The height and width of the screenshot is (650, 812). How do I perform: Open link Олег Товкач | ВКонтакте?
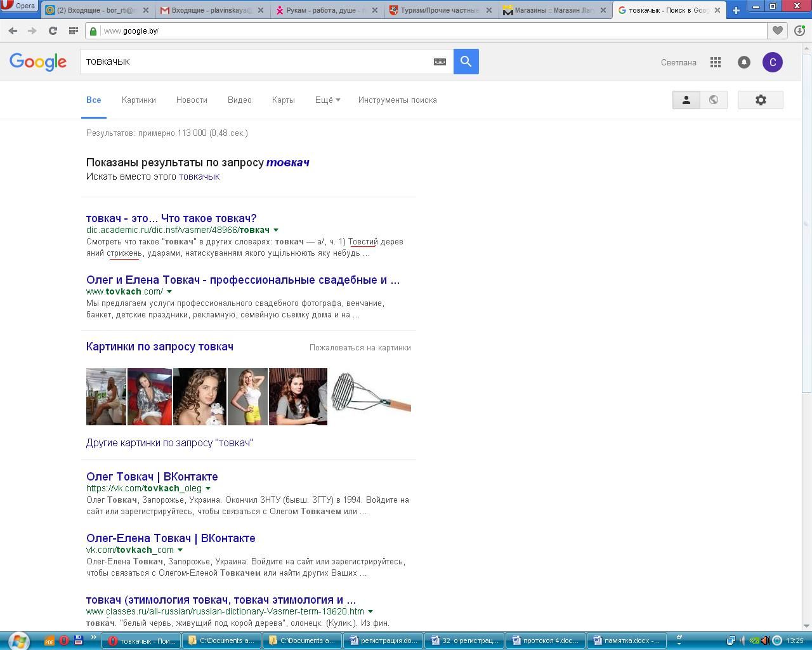(152, 477)
